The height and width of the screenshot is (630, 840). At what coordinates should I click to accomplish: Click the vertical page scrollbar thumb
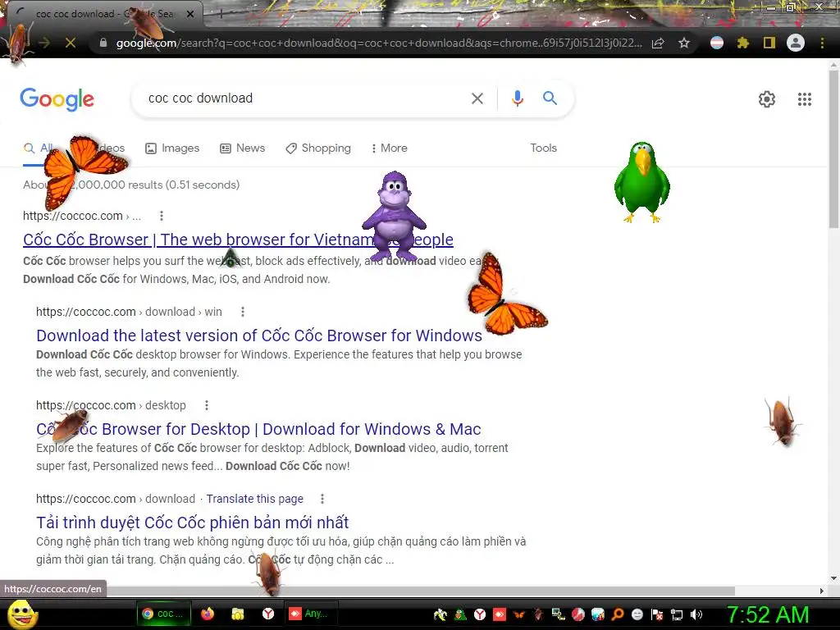point(833,148)
